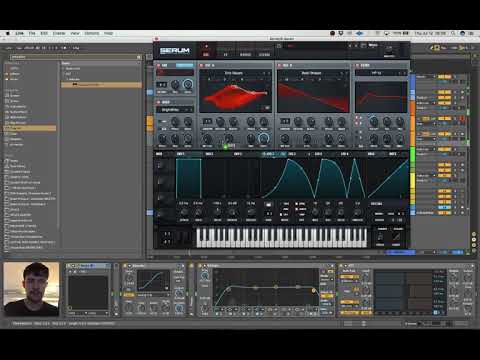Click the LFO smooth knob

[x=357, y=212]
